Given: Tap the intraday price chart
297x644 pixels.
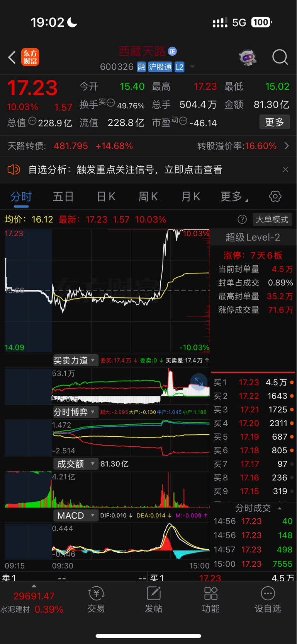Looking at the screenshot, I should [x=107, y=290].
